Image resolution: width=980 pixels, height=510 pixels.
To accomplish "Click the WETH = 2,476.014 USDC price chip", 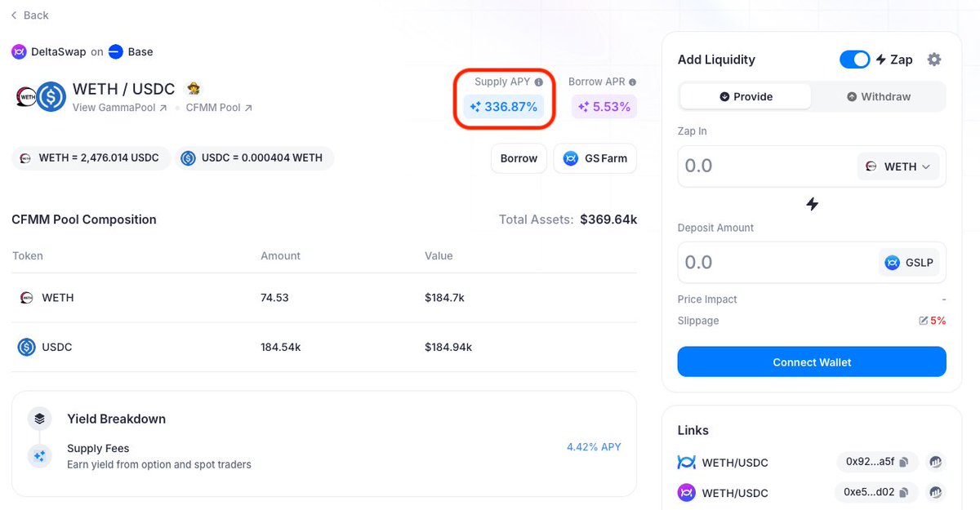I will coord(91,158).
